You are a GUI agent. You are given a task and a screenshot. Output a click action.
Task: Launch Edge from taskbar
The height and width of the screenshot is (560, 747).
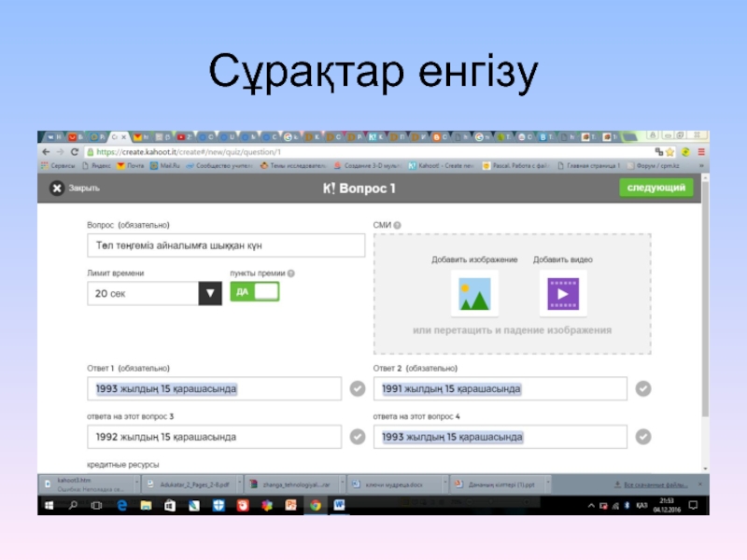[x=121, y=505]
